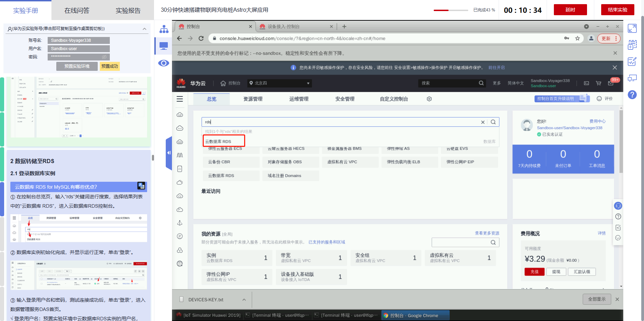The height and width of the screenshot is (321, 644).
Task: Click the dashed-window plus icon in right toolbar
Action: pos(632,45)
